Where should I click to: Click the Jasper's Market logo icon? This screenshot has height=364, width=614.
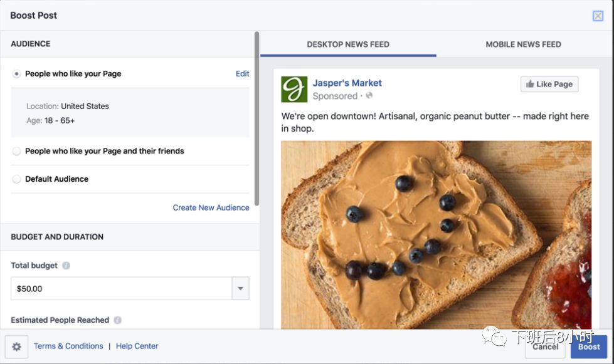tap(294, 89)
